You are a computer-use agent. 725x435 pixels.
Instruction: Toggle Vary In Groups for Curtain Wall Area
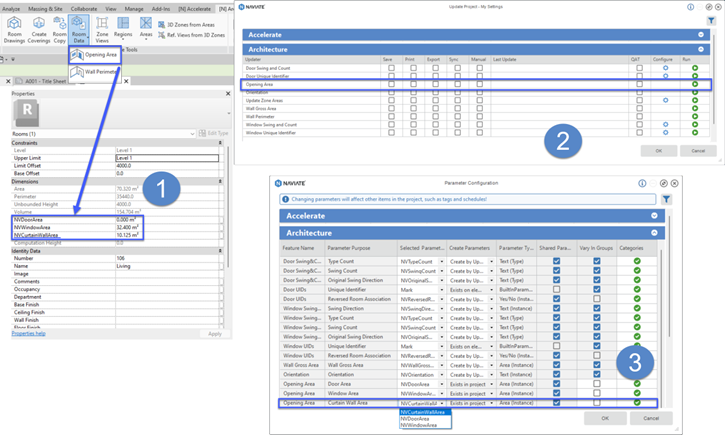pyautogui.click(x=597, y=403)
